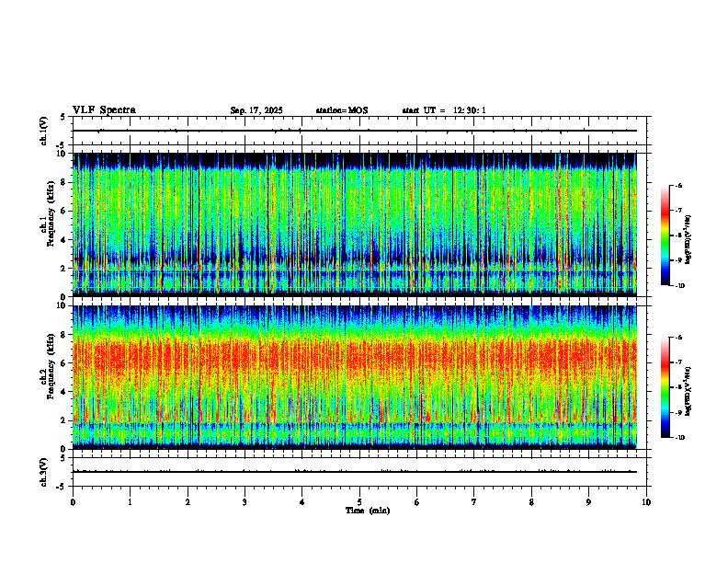728x563 pixels.
Task: Click the "-6" value atop the ch.1 colorbar
Action: 678,186
